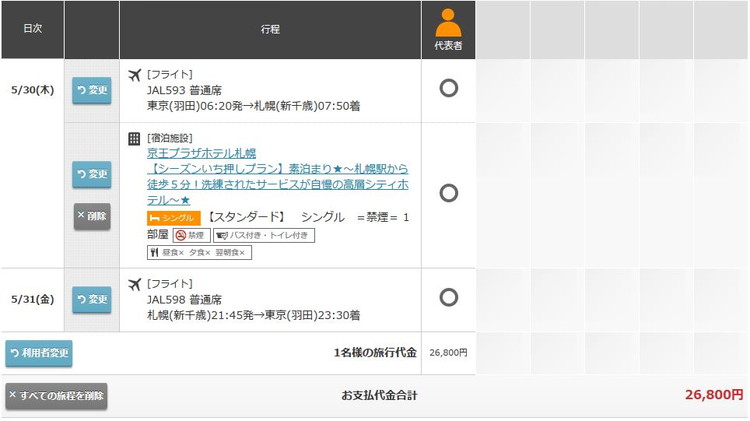Select the representative circle for the JAL593 flight
This screenshot has width=750, height=421.
[449, 88]
